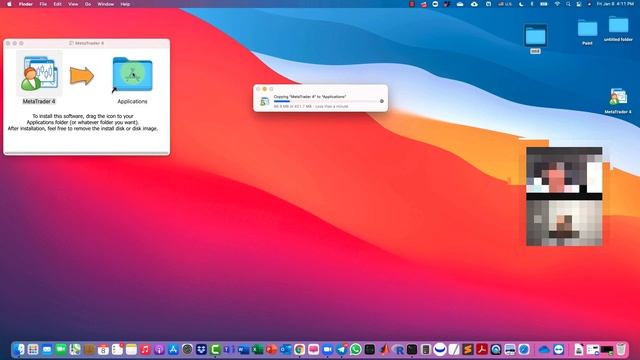Open the File menu
The height and width of the screenshot is (360, 640).
(x=43, y=4)
